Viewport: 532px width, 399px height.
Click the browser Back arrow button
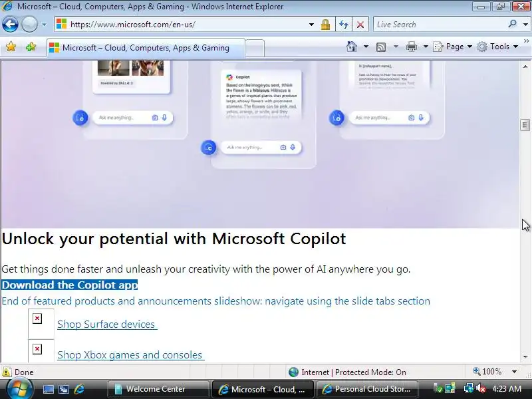[x=10, y=25]
